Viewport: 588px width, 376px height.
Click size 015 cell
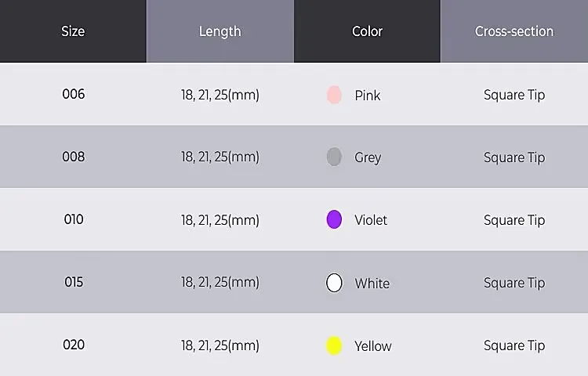click(x=74, y=282)
